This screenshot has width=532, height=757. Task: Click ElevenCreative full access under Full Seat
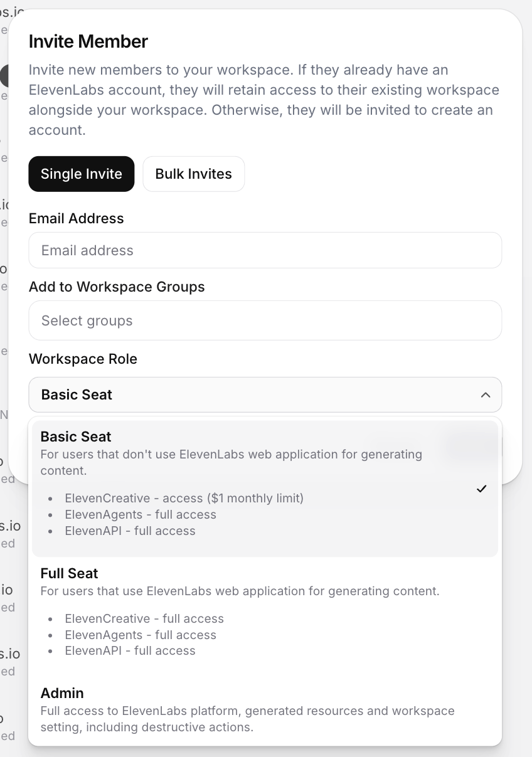click(x=144, y=618)
